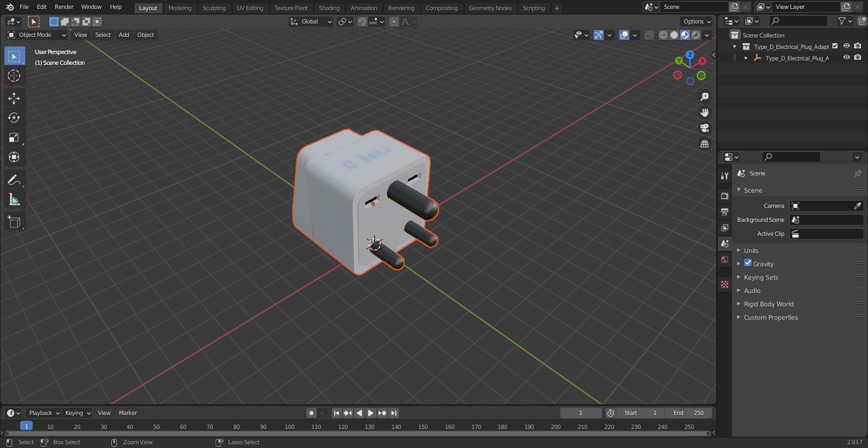Select the Measure tool
868x448 pixels.
click(14, 200)
